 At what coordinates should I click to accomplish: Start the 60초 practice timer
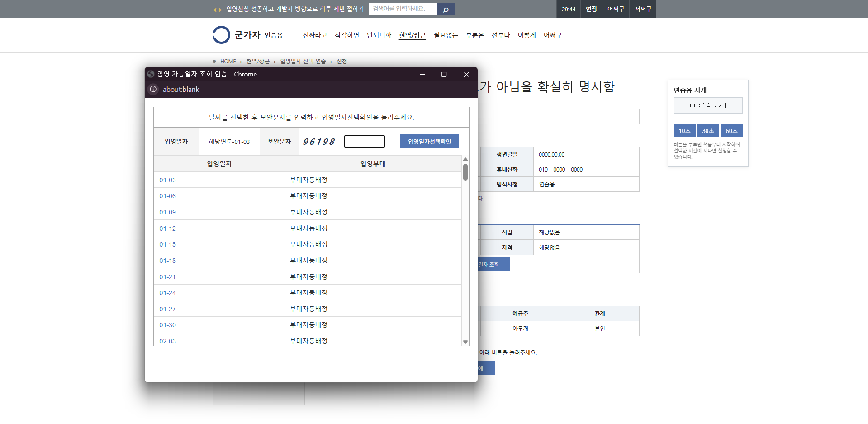coord(731,131)
